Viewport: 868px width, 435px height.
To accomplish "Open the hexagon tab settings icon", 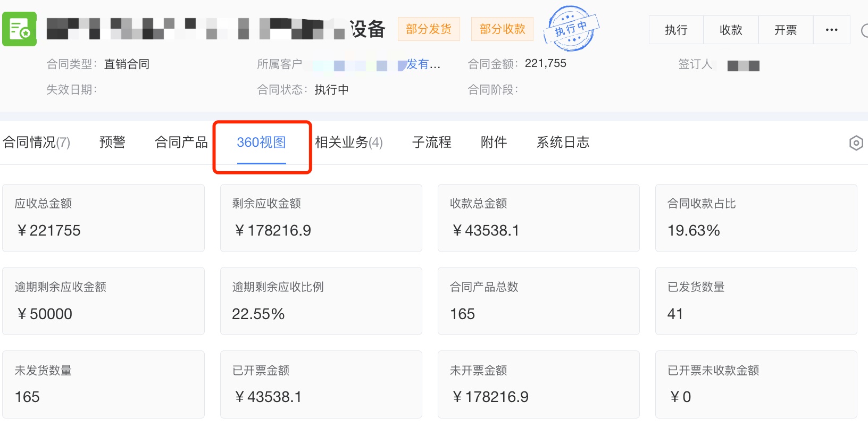I will click(x=856, y=143).
